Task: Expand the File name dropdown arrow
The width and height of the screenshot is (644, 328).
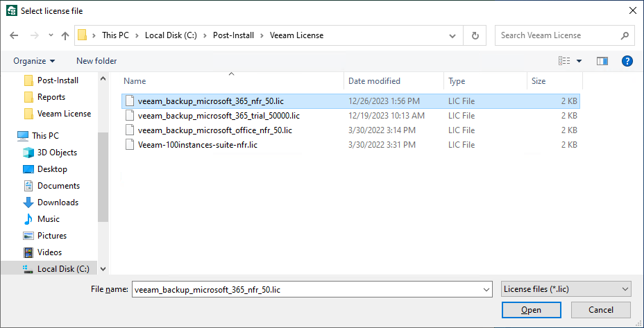Action: click(486, 289)
